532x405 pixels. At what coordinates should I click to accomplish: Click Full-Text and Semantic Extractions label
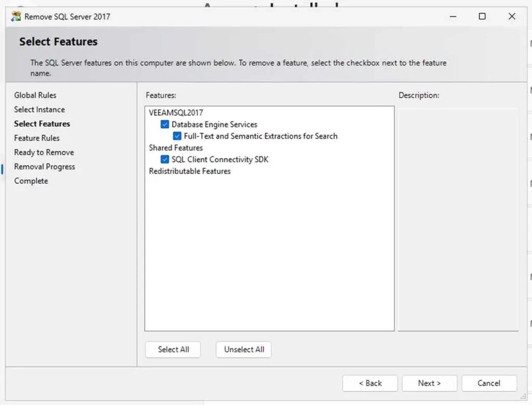point(261,136)
